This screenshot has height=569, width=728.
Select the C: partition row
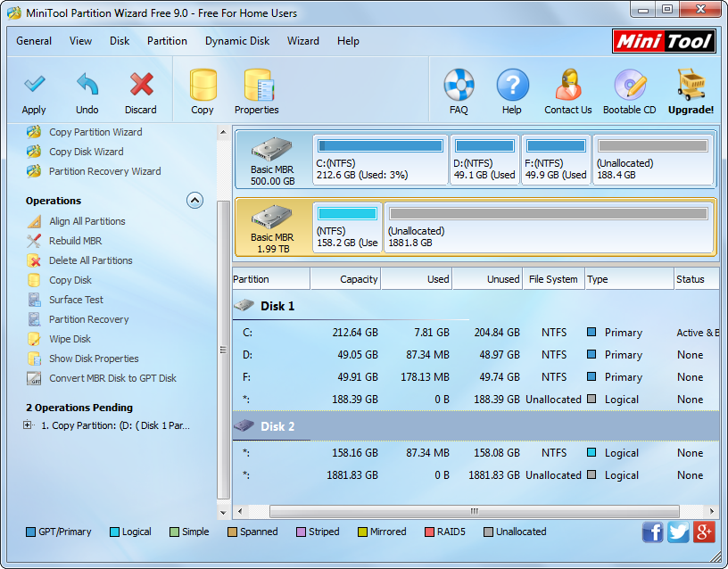(x=476, y=333)
